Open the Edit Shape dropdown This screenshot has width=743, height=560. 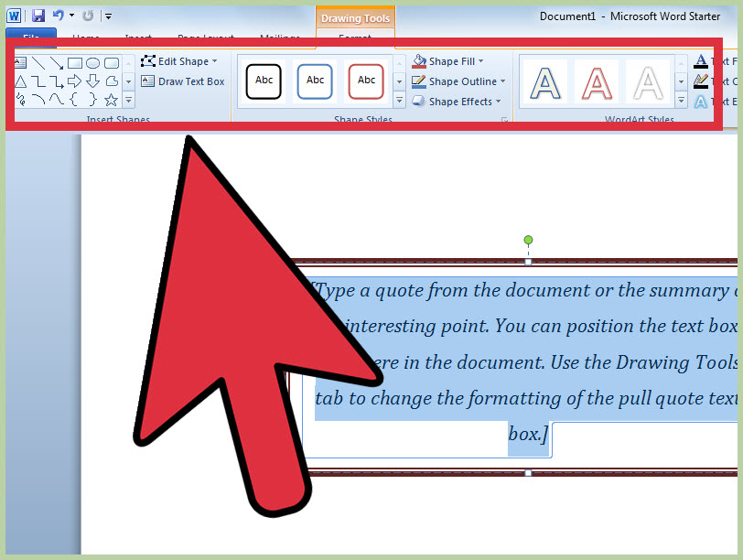(x=182, y=60)
